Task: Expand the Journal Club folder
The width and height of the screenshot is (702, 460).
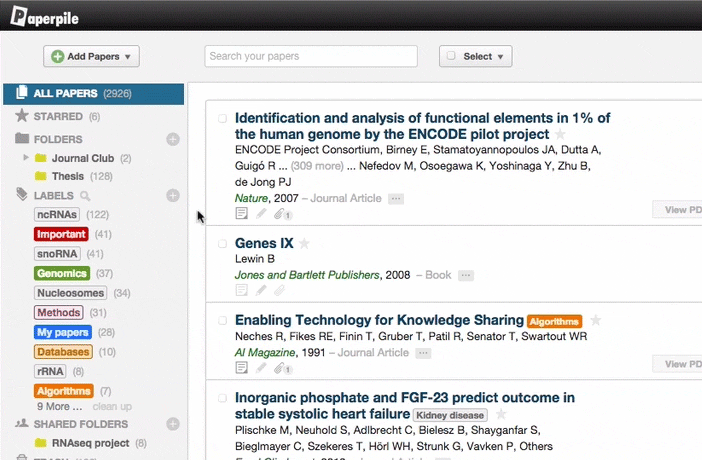Action: pos(26,158)
